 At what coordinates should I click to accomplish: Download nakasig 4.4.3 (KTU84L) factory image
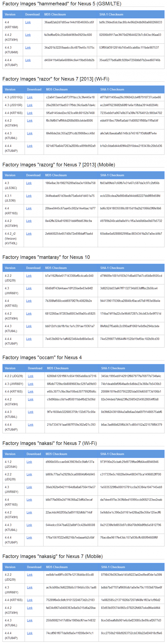[30, 620]
